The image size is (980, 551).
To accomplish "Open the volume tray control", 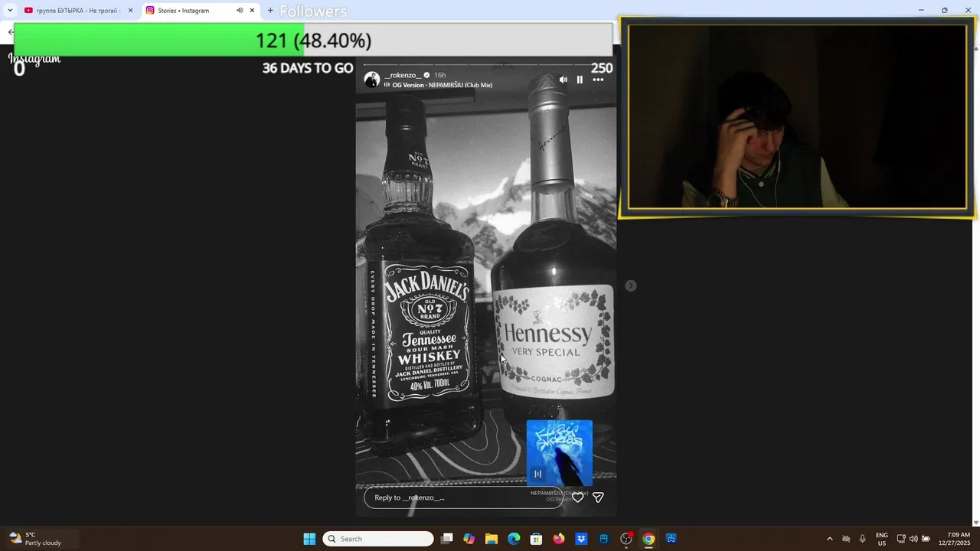I will coord(913,539).
